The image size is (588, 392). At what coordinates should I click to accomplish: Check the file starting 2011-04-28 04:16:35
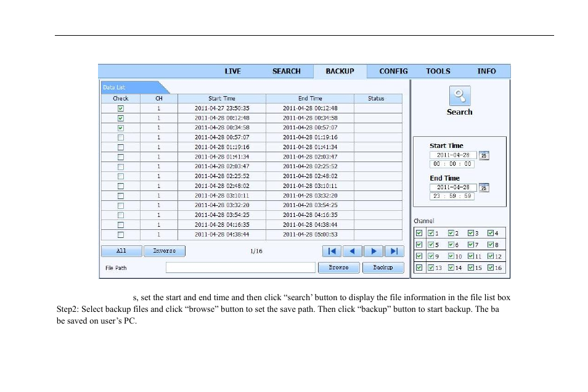tap(120, 225)
